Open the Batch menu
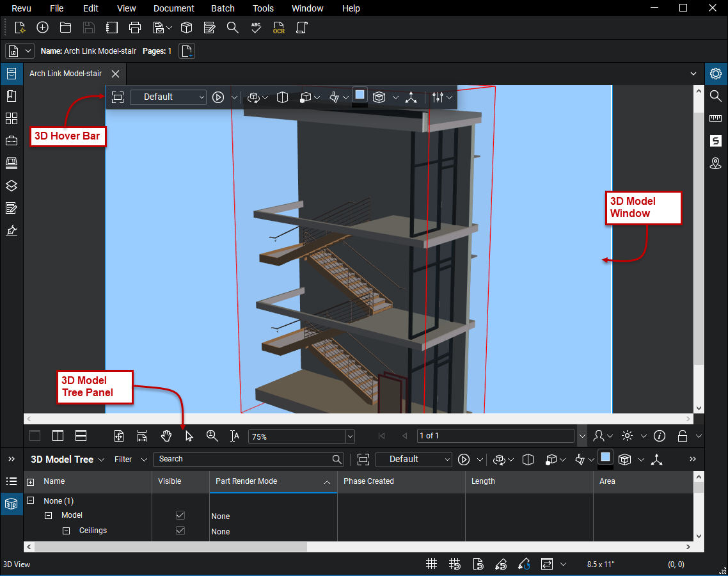Image resolution: width=728 pixels, height=576 pixels. pyautogui.click(x=223, y=8)
